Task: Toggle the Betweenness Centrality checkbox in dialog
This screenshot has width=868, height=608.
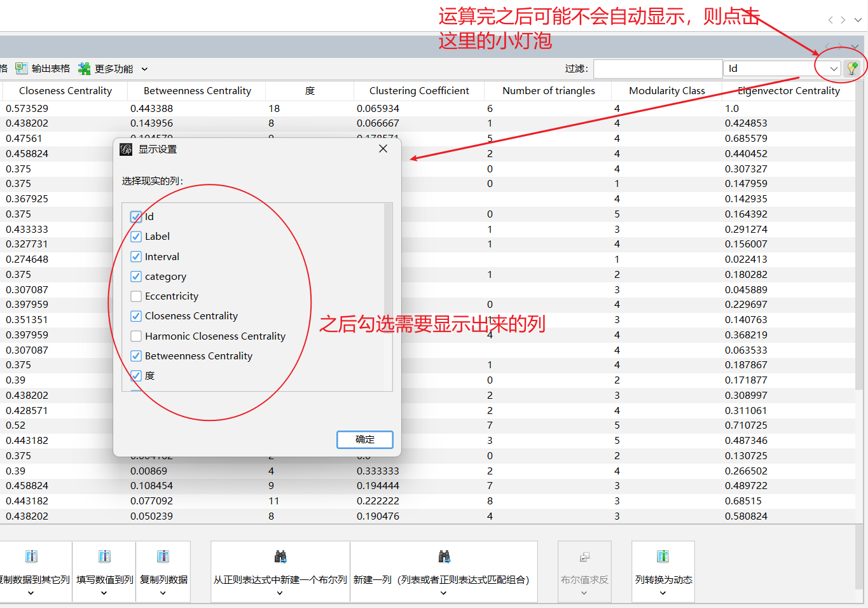Action: coord(136,356)
